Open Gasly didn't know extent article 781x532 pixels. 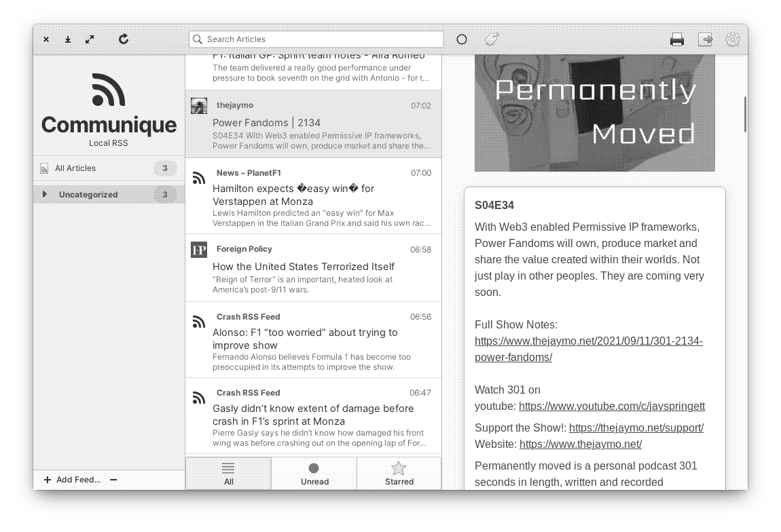tap(313, 416)
